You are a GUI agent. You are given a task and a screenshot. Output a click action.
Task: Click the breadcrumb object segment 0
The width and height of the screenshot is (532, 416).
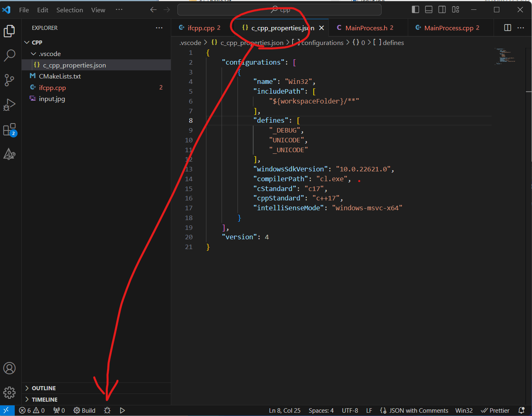tap(358, 43)
